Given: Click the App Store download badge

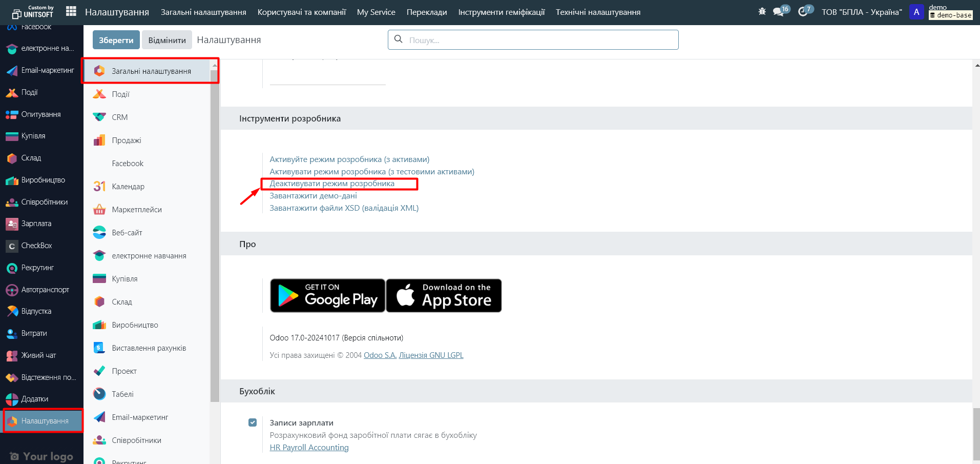Looking at the screenshot, I should [x=444, y=295].
